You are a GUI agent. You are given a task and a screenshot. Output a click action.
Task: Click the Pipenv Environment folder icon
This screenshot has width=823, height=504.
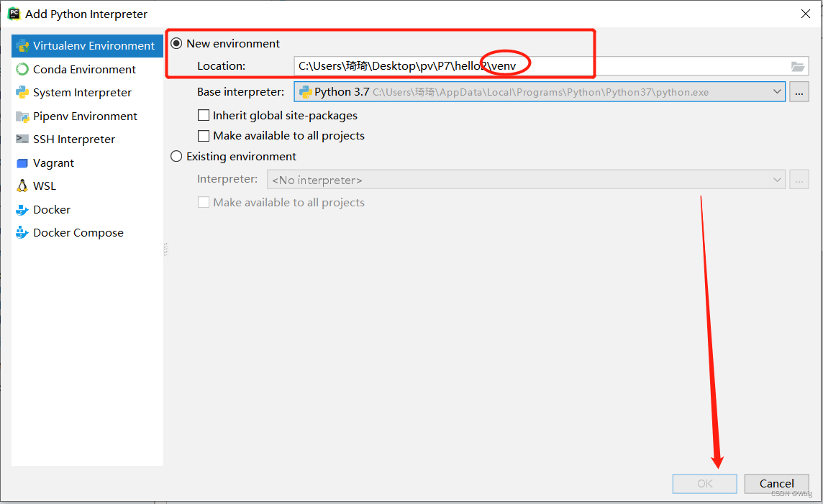(x=22, y=116)
